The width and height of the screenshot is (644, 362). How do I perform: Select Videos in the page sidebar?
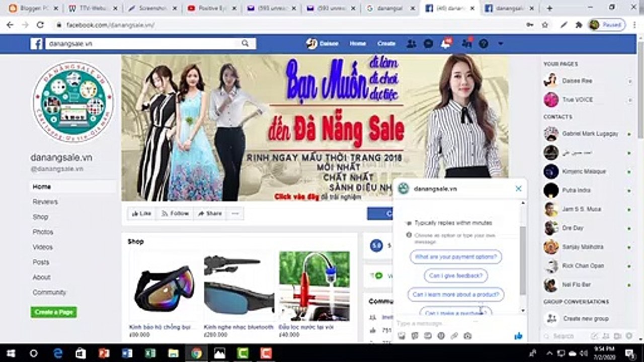pyautogui.click(x=43, y=247)
